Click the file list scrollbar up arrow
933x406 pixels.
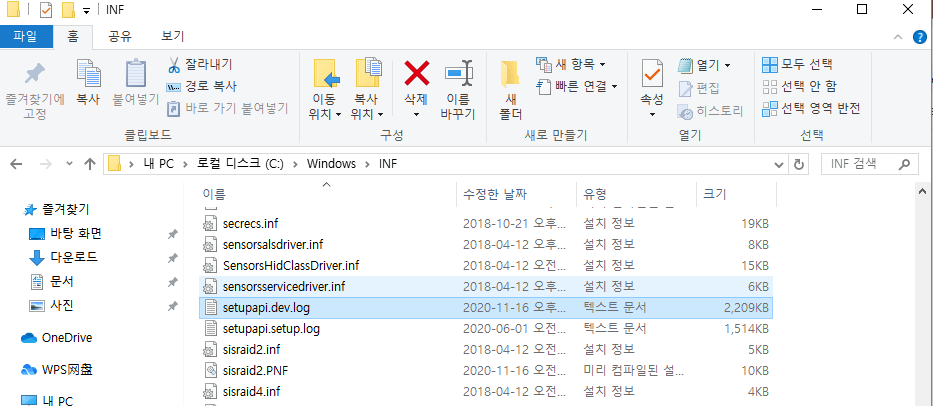click(923, 191)
